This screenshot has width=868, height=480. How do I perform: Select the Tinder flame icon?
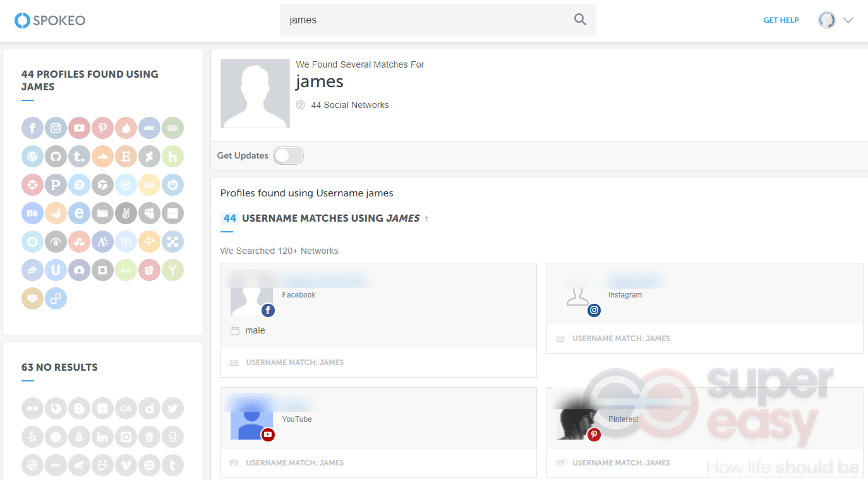[x=126, y=128]
